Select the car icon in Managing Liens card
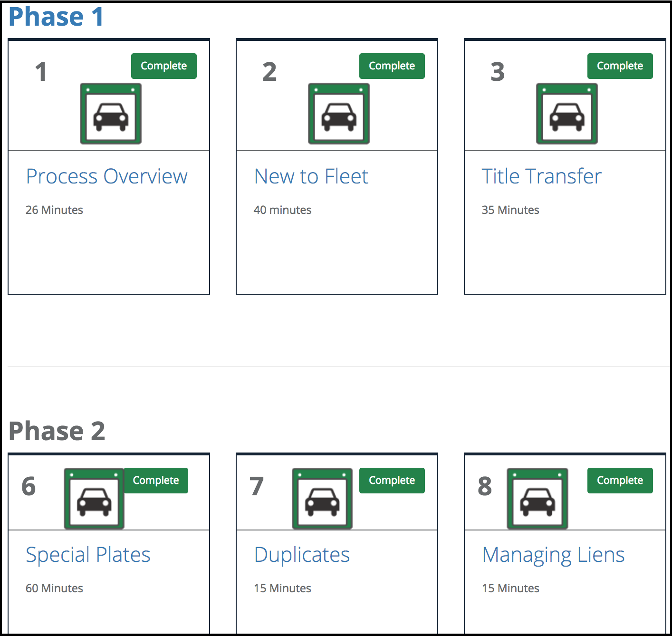The width and height of the screenshot is (672, 636). tap(538, 499)
